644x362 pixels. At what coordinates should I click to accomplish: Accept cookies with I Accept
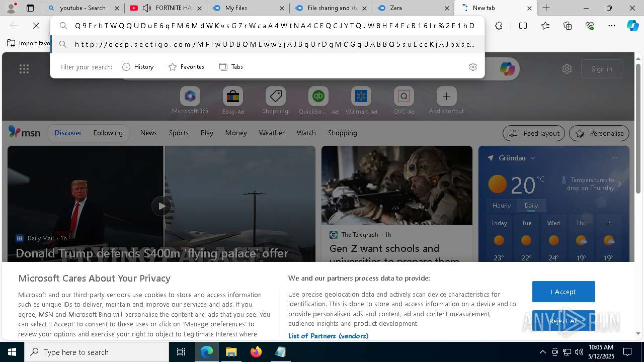point(563,292)
